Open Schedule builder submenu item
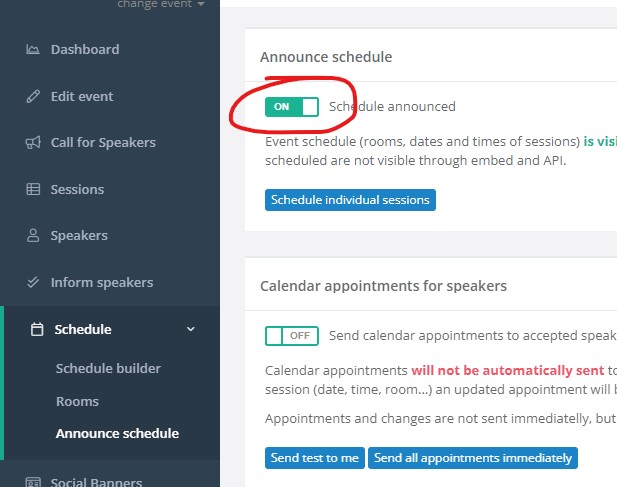The width and height of the screenshot is (617, 487). (x=108, y=369)
